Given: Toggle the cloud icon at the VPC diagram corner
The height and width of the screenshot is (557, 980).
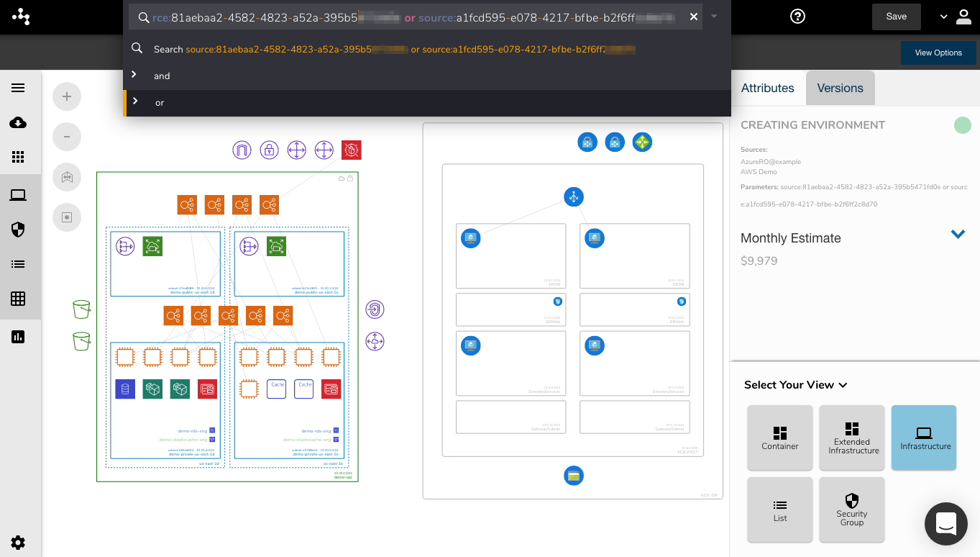Looking at the screenshot, I should point(341,177).
